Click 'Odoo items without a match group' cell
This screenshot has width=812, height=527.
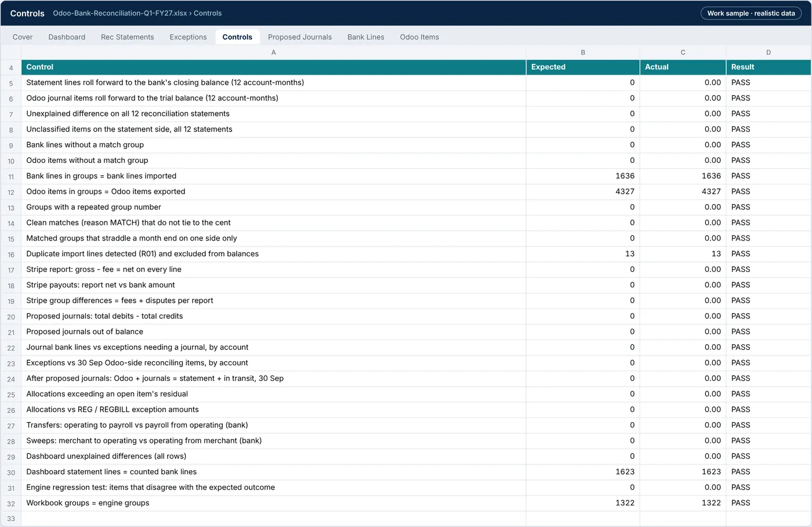274,161
